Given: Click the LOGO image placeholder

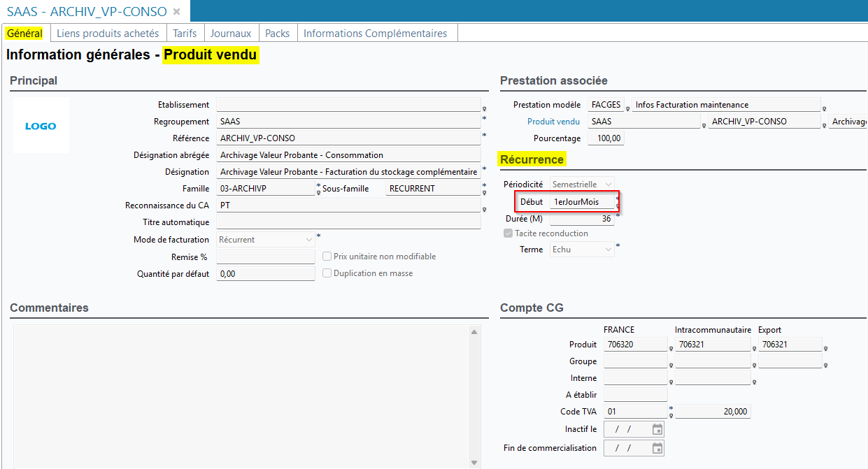Looking at the screenshot, I should click(41, 126).
